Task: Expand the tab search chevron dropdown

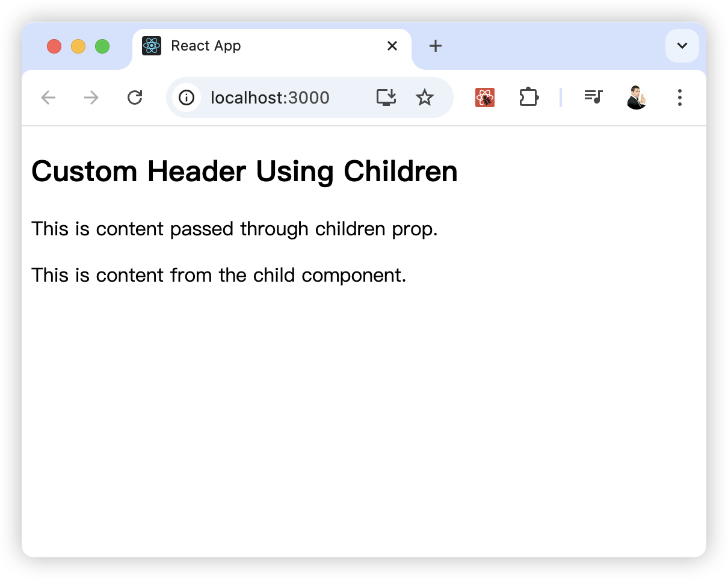Action: 682,46
